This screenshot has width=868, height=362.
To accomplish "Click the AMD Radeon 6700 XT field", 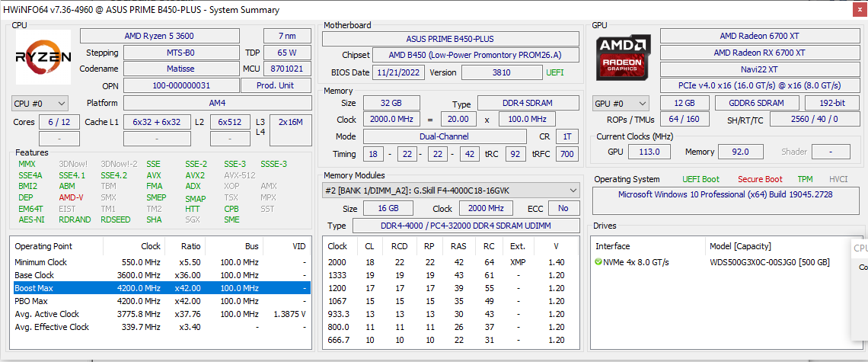I will [x=759, y=36].
